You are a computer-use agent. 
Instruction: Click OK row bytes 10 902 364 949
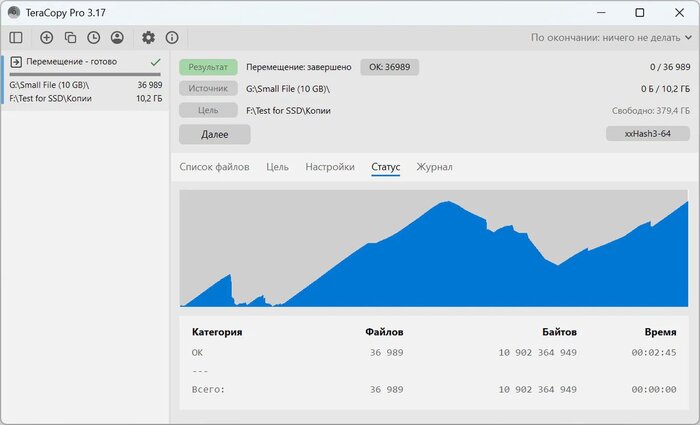click(x=538, y=352)
